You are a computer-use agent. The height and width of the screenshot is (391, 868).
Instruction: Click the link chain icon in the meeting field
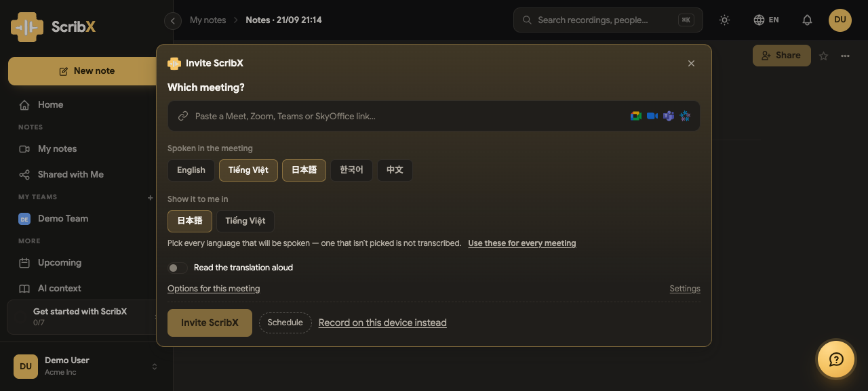click(x=182, y=117)
